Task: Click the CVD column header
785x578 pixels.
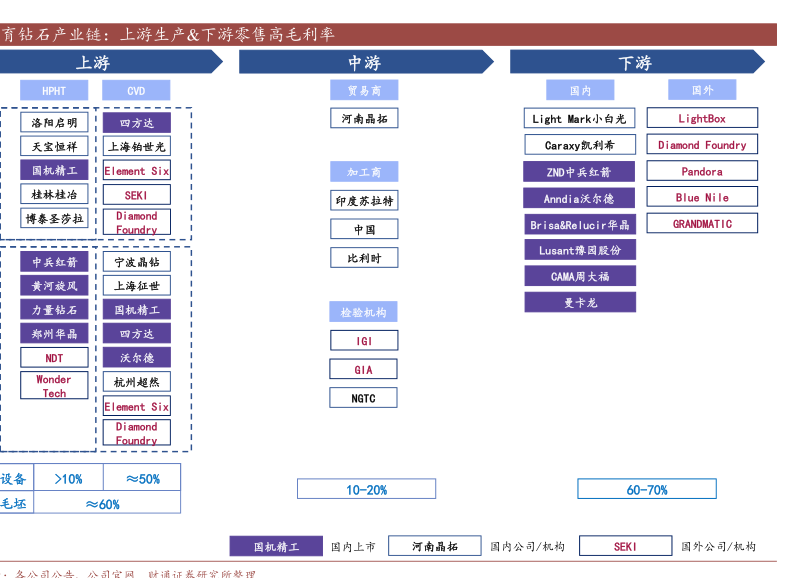Action: click(136, 91)
